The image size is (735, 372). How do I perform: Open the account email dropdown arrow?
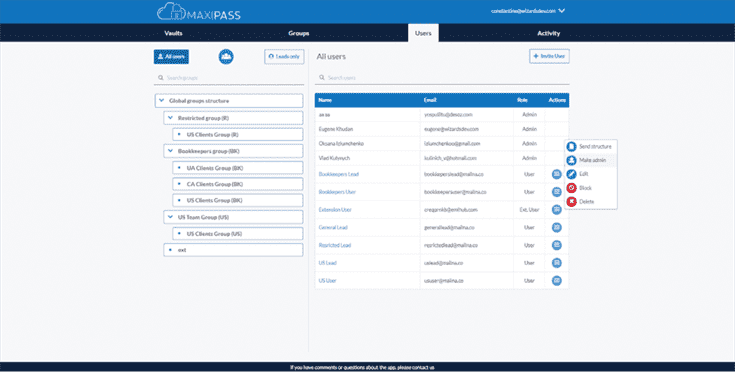(x=562, y=11)
